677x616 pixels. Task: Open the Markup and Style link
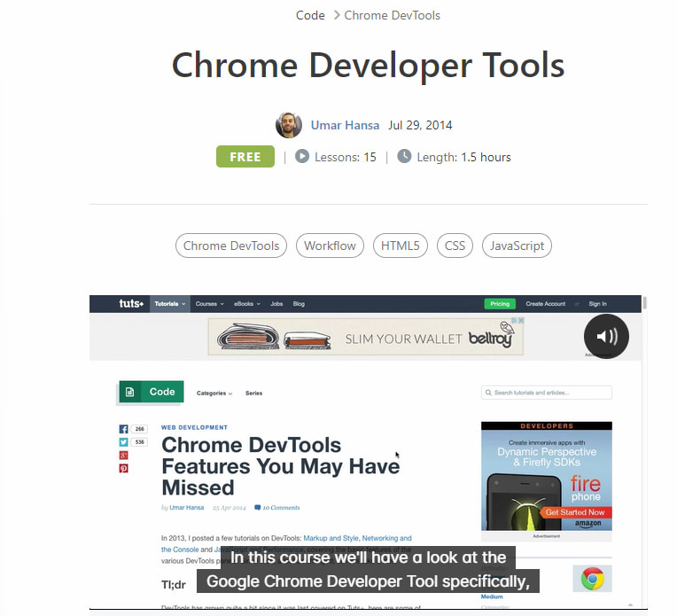pyautogui.click(x=331, y=538)
